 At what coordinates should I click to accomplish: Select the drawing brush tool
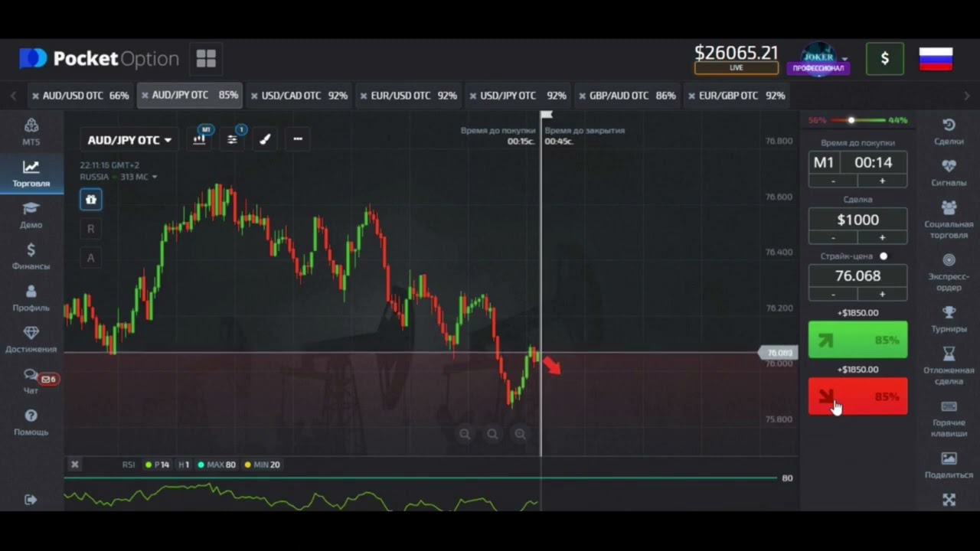pyautogui.click(x=265, y=139)
